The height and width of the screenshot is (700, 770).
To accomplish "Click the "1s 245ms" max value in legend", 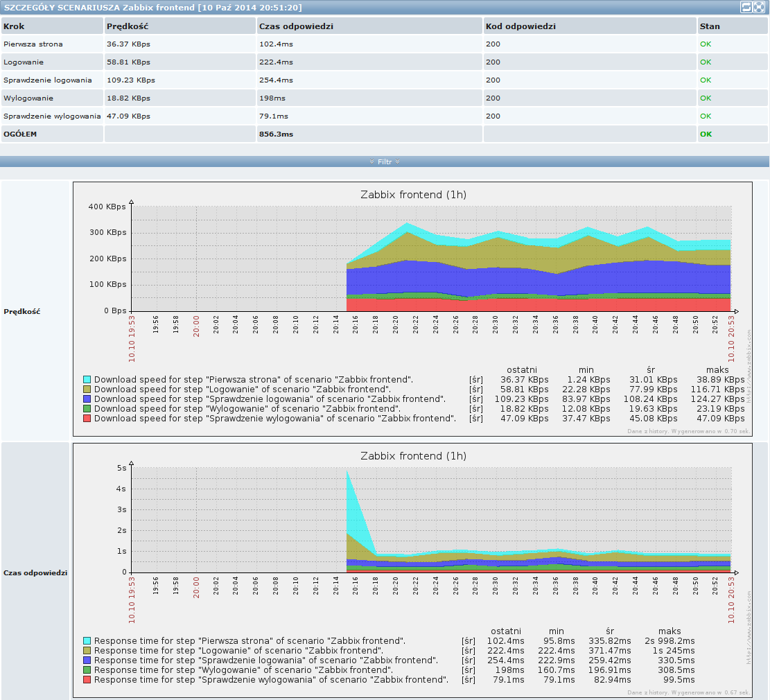I will point(673,650).
